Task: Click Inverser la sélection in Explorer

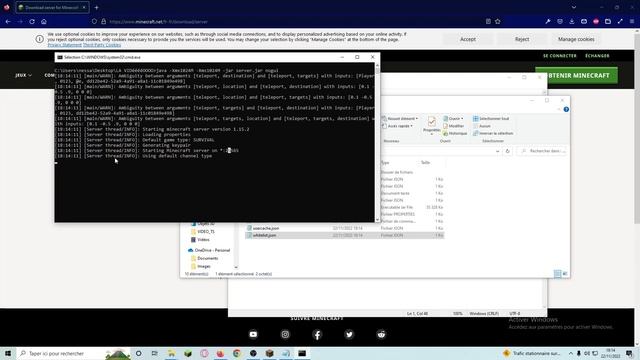Action: click(x=493, y=133)
